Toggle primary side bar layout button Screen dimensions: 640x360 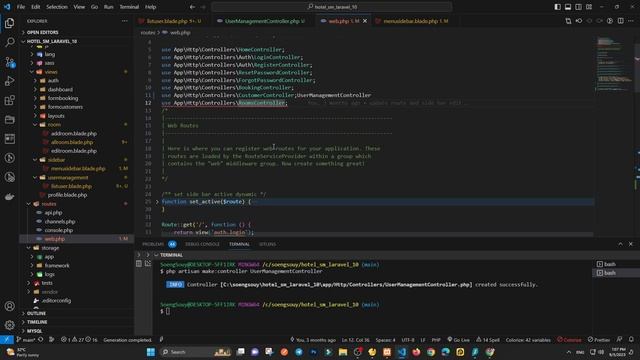click(557, 7)
